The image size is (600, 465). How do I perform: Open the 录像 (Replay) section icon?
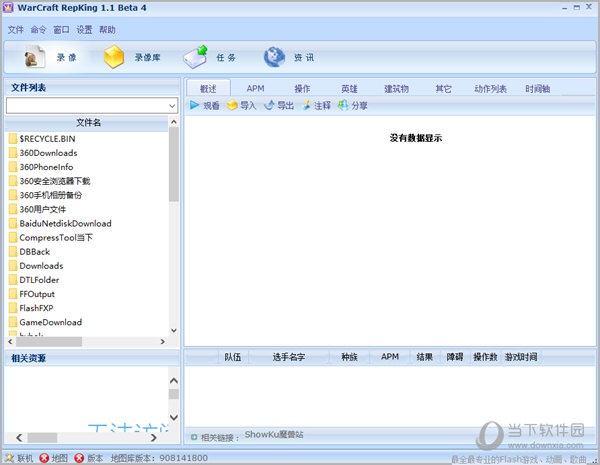tap(35, 57)
